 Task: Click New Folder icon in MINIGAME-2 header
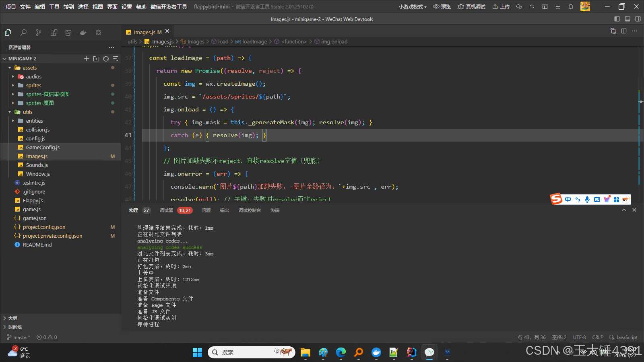[x=96, y=59]
